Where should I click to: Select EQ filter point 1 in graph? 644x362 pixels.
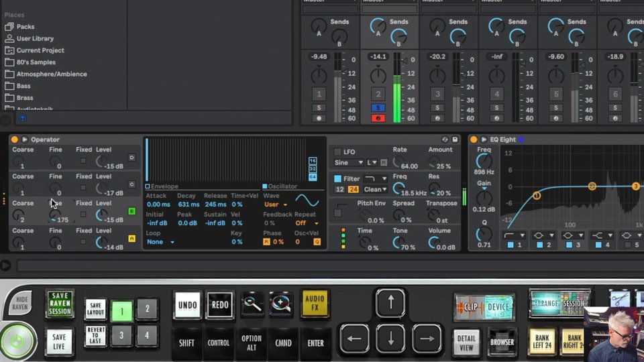click(x=537, y=195)
